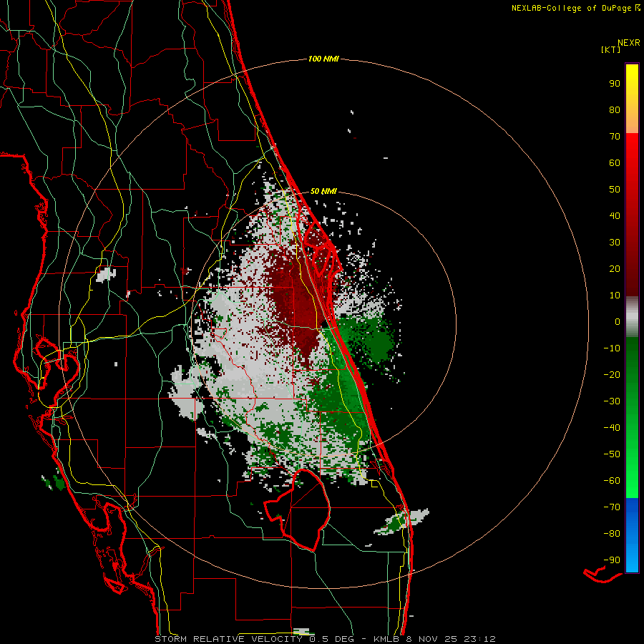Click the 70 value on the velocity scale

click(x=615, y=137)
